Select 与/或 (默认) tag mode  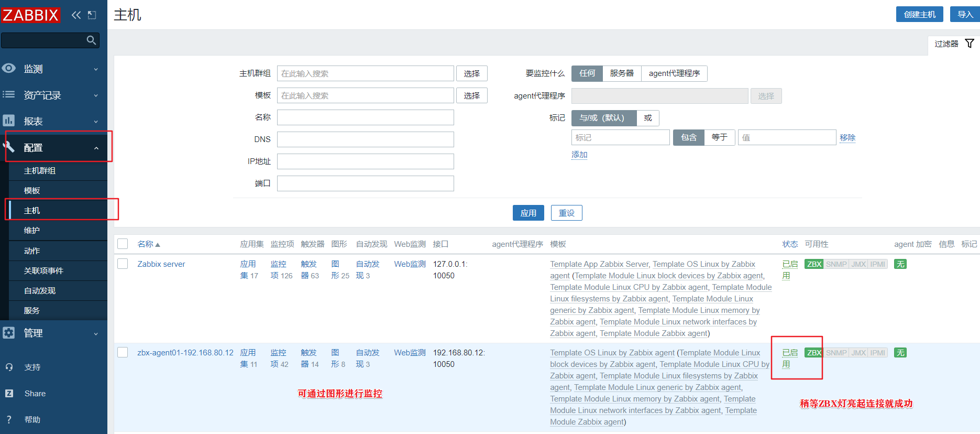point(604,118)
